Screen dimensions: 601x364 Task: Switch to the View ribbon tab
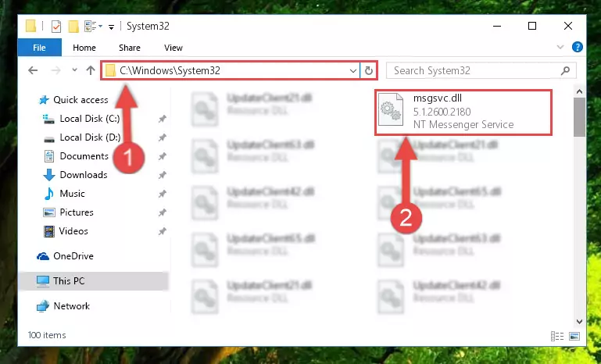[x=174, y=48]
